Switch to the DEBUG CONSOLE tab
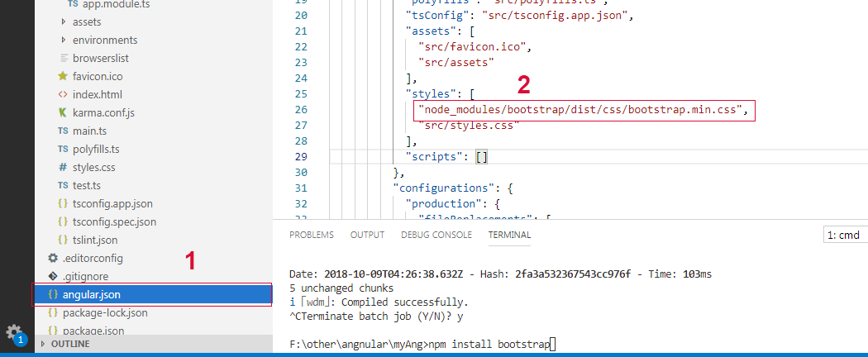This screenshot has height=357, width=868. pyautogui.click(x=436, y=235)
